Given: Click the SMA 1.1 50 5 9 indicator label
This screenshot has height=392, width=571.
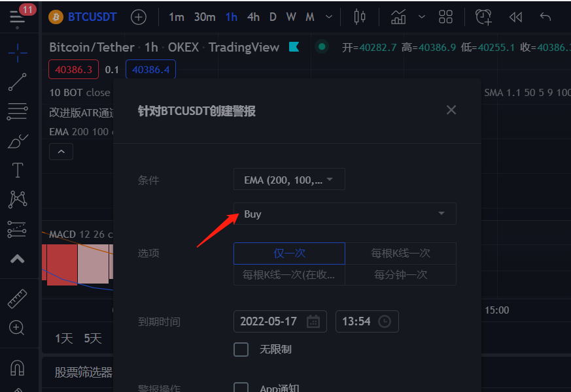Looking at the screenshot, I should click(x=527, y=93).
